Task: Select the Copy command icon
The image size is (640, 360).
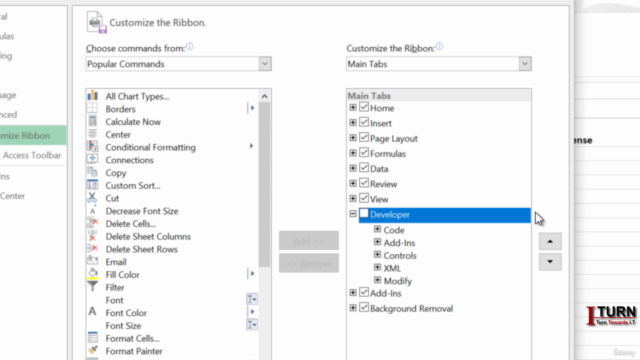Action: (x=93, y=172)
